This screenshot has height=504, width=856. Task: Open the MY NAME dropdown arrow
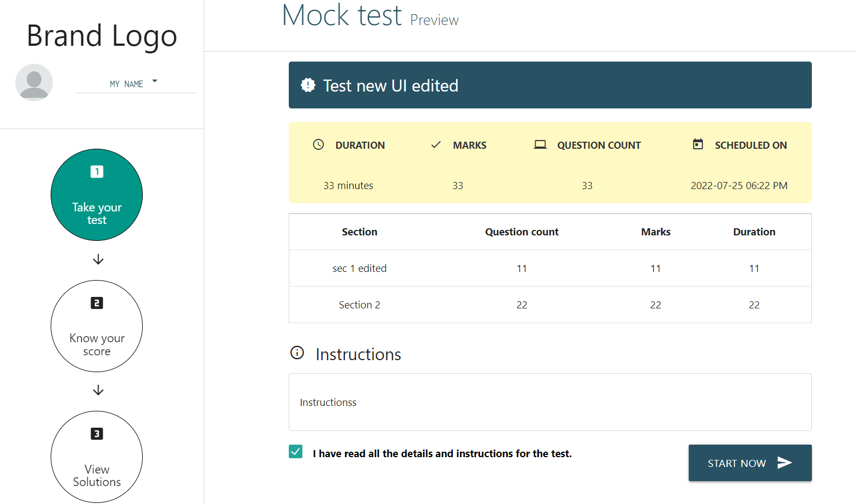pos(155,81)
